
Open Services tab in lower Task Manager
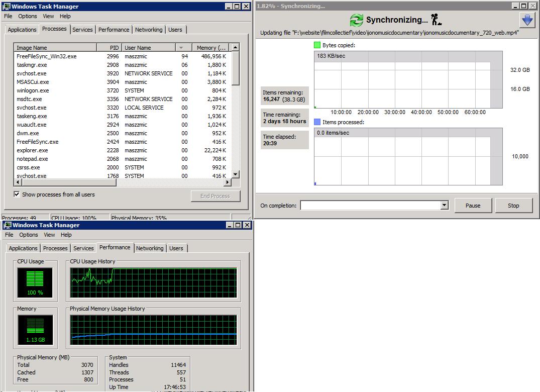coord(84,248)
